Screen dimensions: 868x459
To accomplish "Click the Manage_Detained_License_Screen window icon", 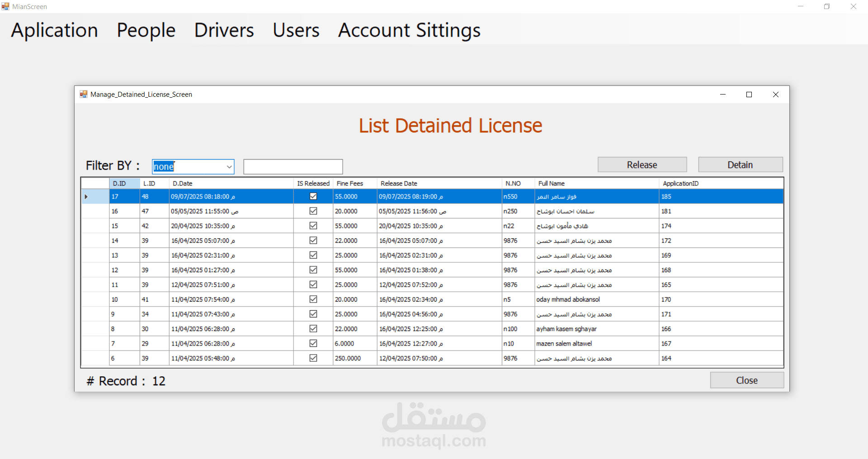I will pos(83,94).
